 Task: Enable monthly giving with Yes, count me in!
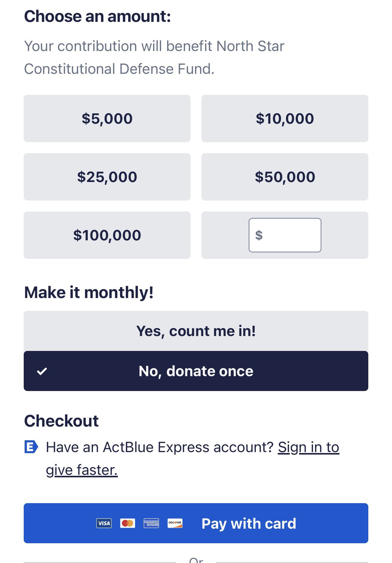click(x=196, y=331)
